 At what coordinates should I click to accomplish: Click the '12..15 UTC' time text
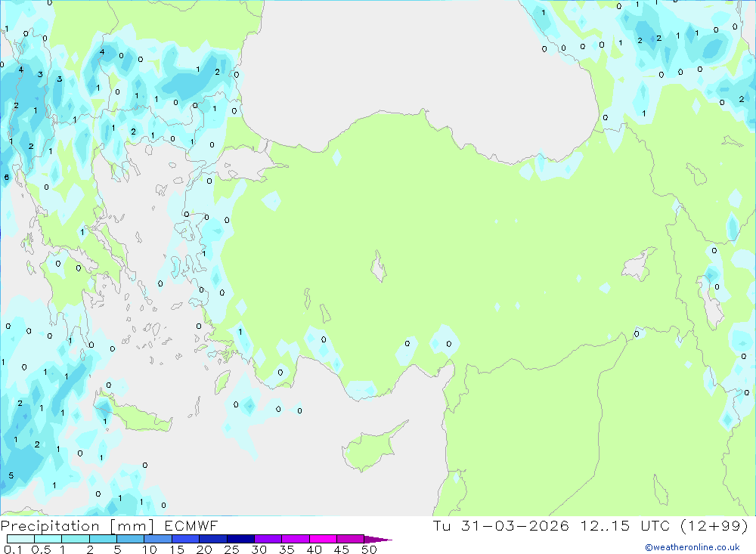625,526
